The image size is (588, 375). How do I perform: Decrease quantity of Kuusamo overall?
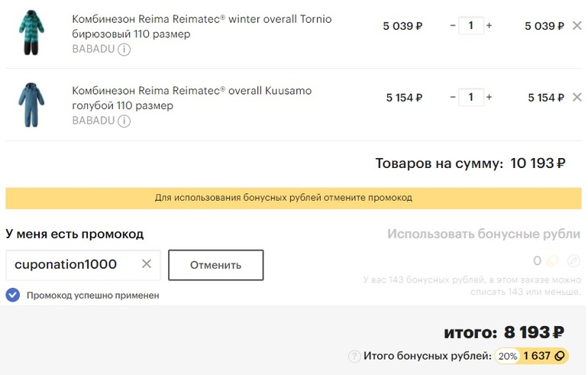pos(453,97)
